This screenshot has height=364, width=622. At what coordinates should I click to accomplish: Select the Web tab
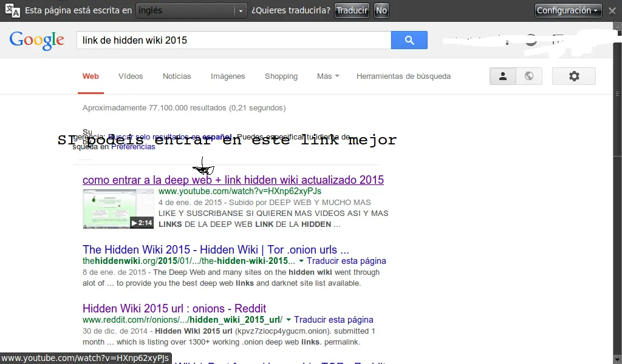pos(91,76)
